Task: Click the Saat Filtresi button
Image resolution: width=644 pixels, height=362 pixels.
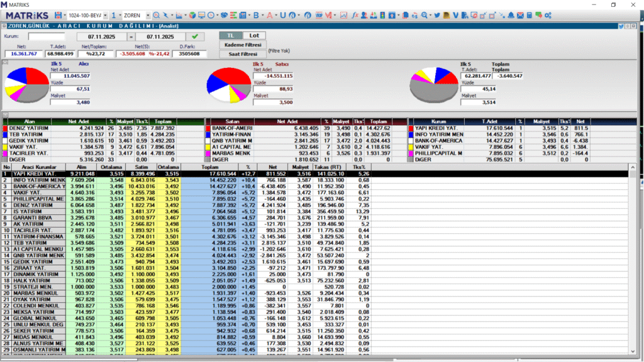Action: coord(241,54)
